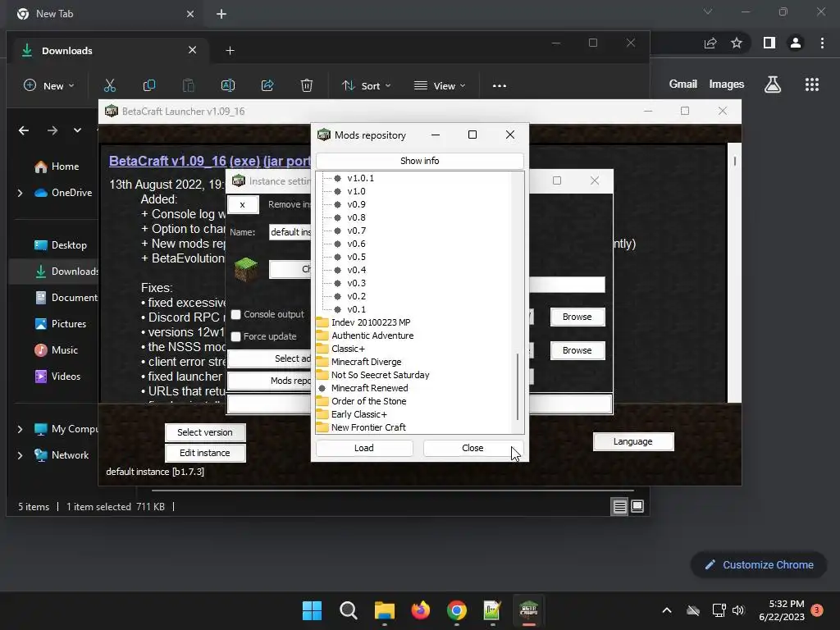The image size is (840, 630).
Task: Toggle the Force update checkbox
Action: pos(235,336)
